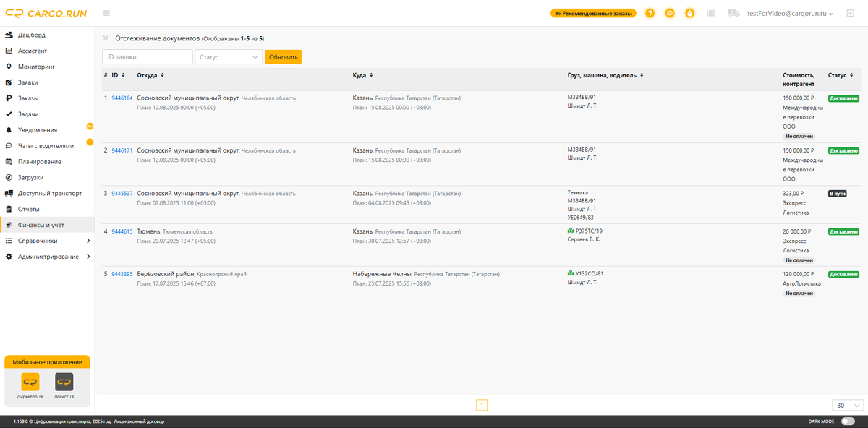The image size is (868, 428).
Task: Click the CARGO.RUN logo
Action: (46, 13)
